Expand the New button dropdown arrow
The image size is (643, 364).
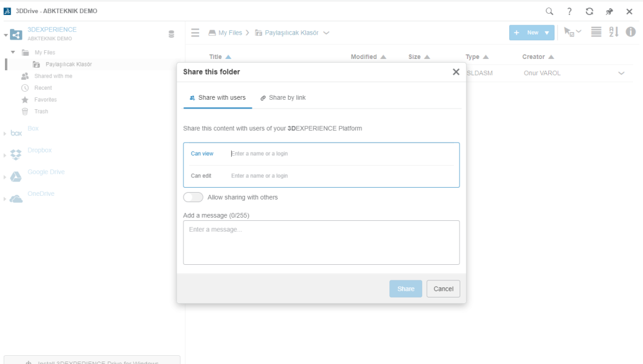[547, 33]
